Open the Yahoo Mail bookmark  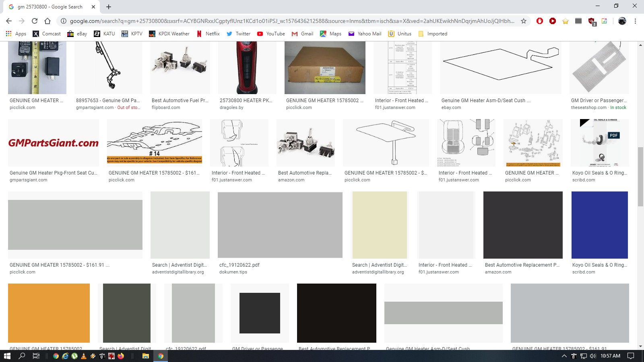365,34
